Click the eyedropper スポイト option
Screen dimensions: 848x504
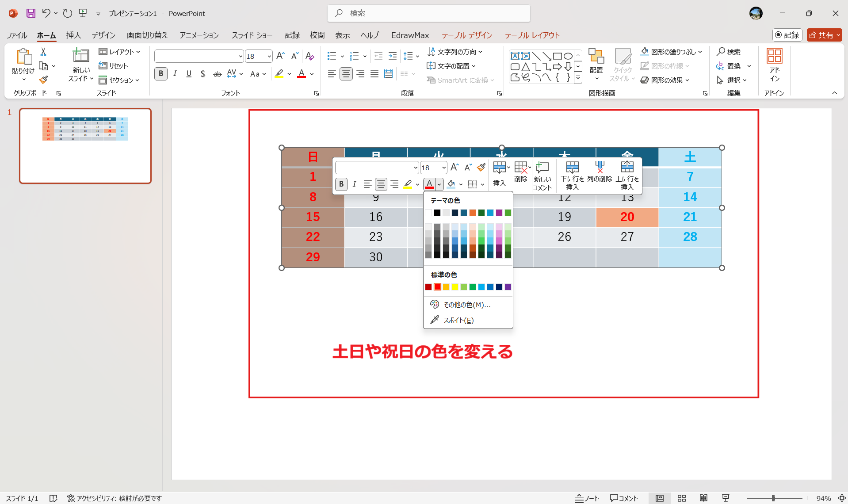[x=458, y=320]
